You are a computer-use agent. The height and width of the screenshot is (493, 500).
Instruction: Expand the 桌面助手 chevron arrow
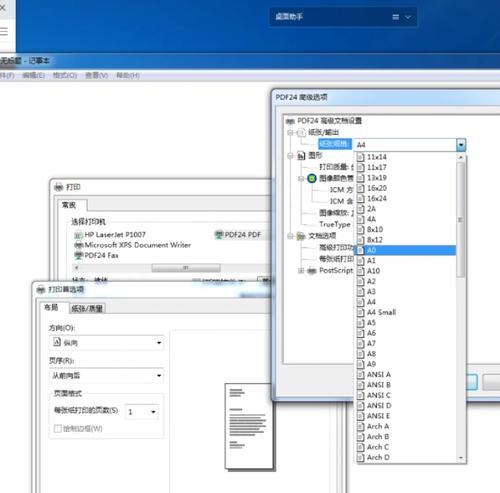click(408, 17)
